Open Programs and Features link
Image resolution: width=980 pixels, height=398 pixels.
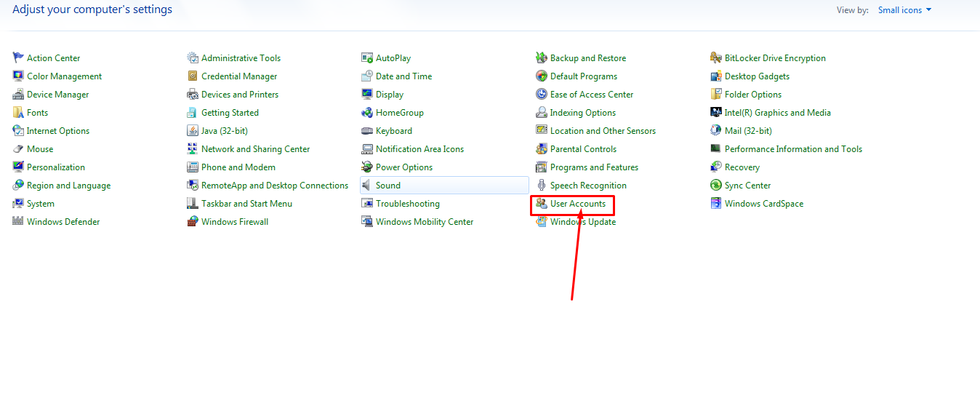(594, 167)
